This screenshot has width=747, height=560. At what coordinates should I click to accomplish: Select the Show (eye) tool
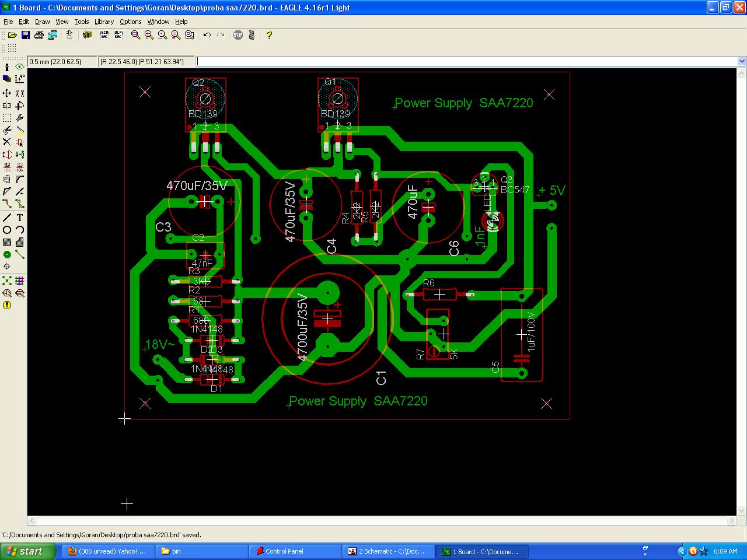tap(20, 67)
